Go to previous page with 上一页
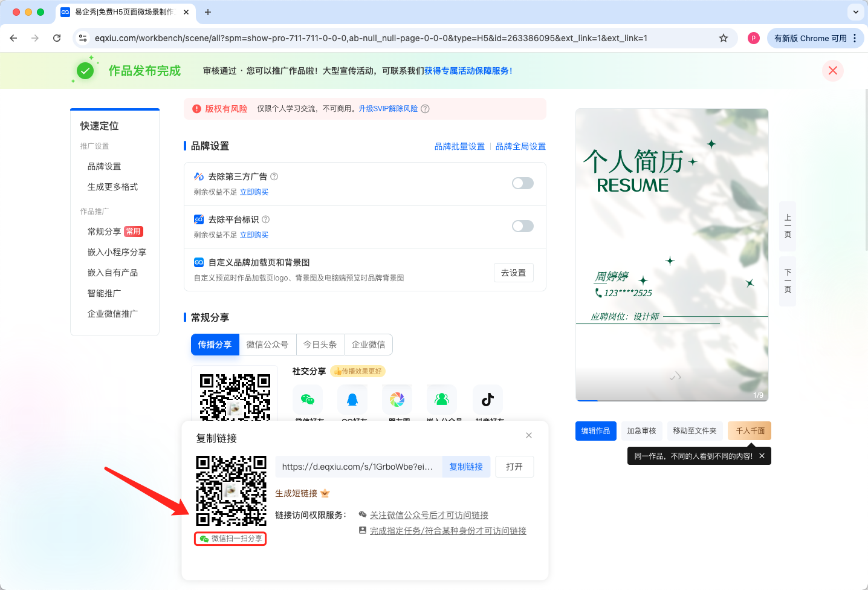This screenshot has height=590, width=868. [x=788, y=226]
